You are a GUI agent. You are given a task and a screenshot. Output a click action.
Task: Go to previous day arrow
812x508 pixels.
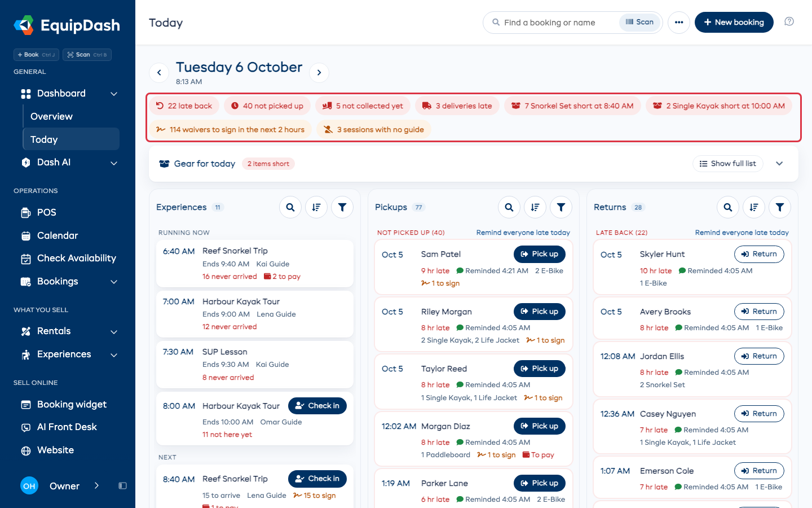pos(159,72)
